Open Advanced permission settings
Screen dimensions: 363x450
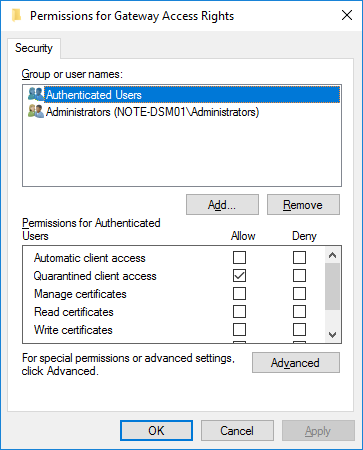(296, 363)
